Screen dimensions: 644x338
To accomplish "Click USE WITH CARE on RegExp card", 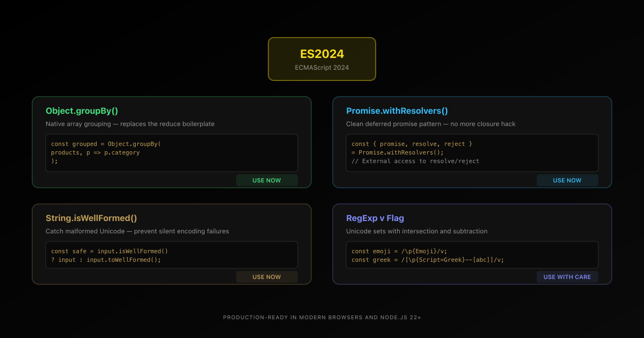I will click(567, 277).
